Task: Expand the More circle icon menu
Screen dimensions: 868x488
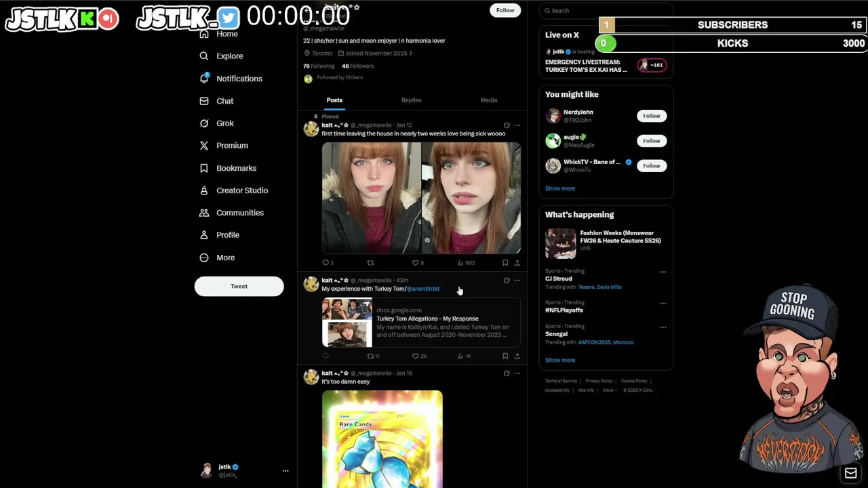Action: click(x=204, y=258)
